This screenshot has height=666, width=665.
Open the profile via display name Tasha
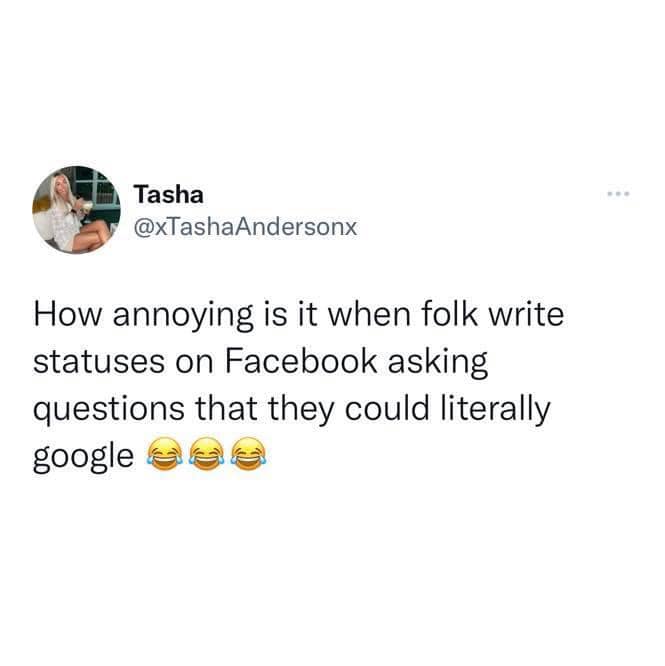point(169,195)
